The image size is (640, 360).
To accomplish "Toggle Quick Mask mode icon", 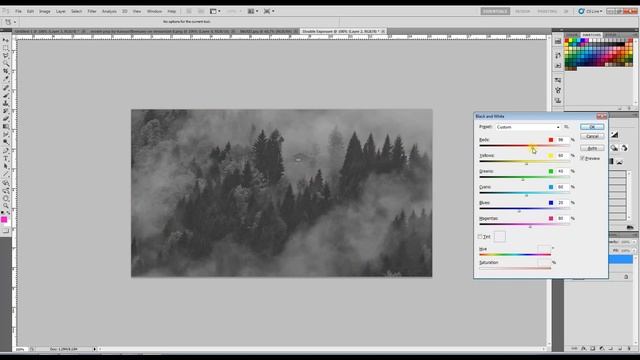I will click(6, 231).
